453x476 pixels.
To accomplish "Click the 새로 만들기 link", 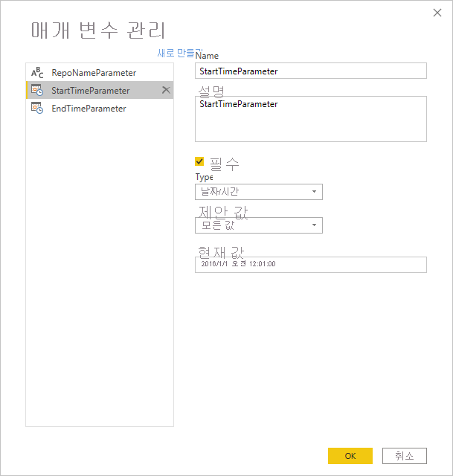I will (179, 53).
